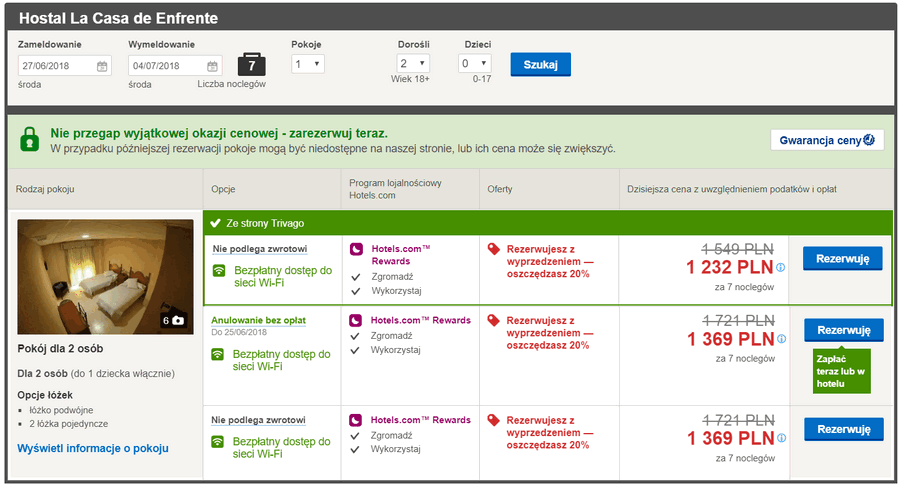Click first Nie podlega zwrotowi link
The width and height of the screenshot is (900, 488).
pyautogui.click(x=260, y=249)
